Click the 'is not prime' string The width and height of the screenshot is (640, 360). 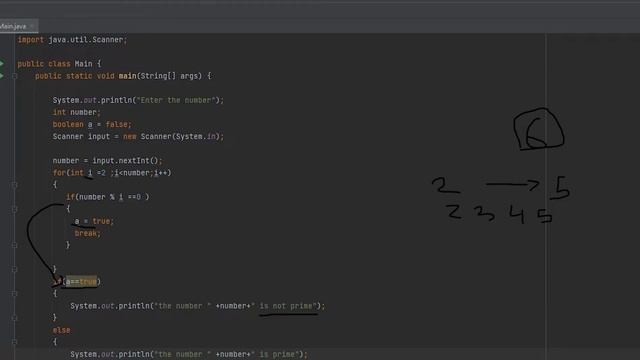click(288, 306)
